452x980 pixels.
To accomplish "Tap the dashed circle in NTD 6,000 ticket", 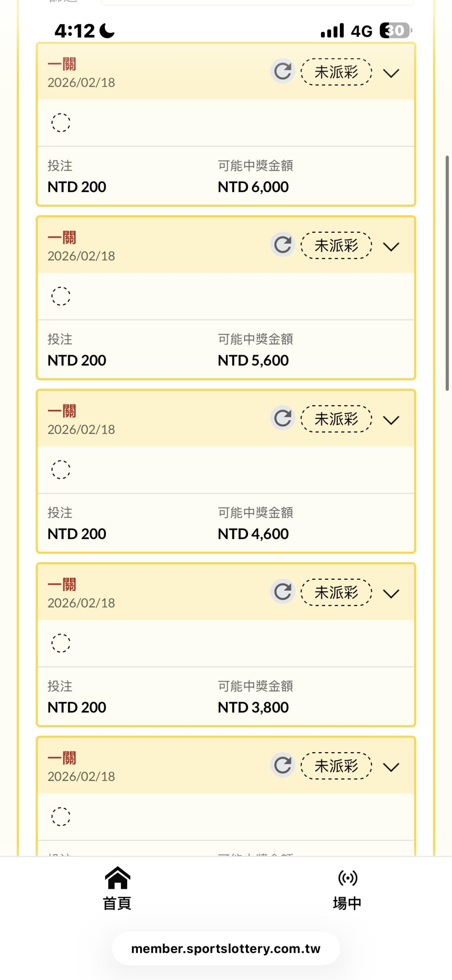I will tap(61, 123).
